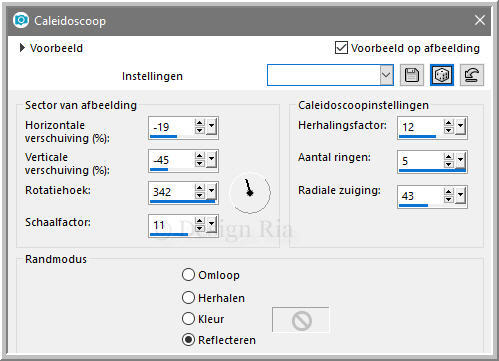Click the Schaalfactor value field
This screenshot has width=499, height=361.
point(171,225)
